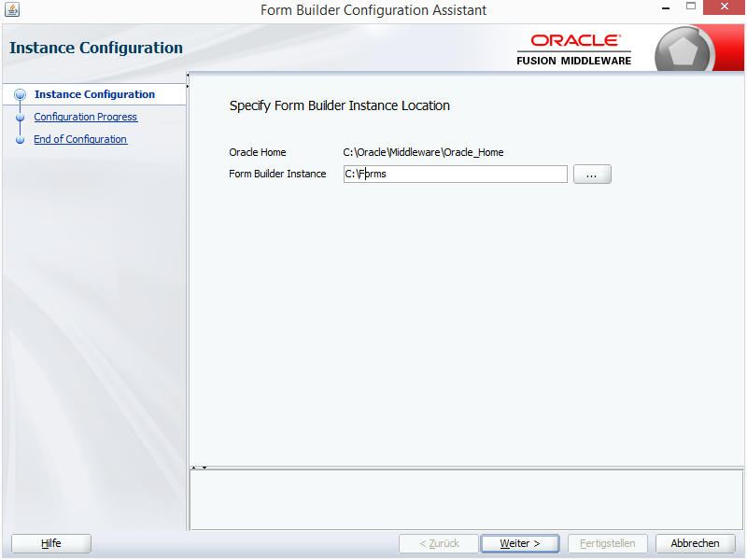The width and height of the screenshot is (747, 560).
Task: Click the Java icon in title bar
Action: 12,9
